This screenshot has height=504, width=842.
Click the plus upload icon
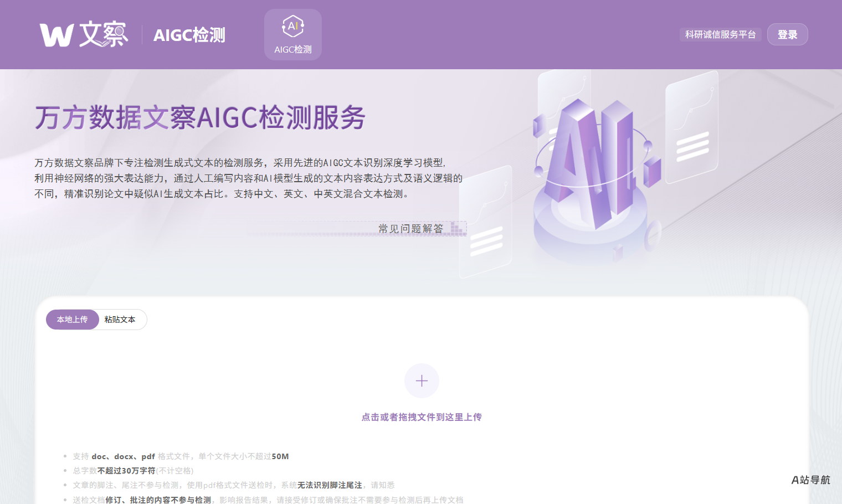[422, 380]
